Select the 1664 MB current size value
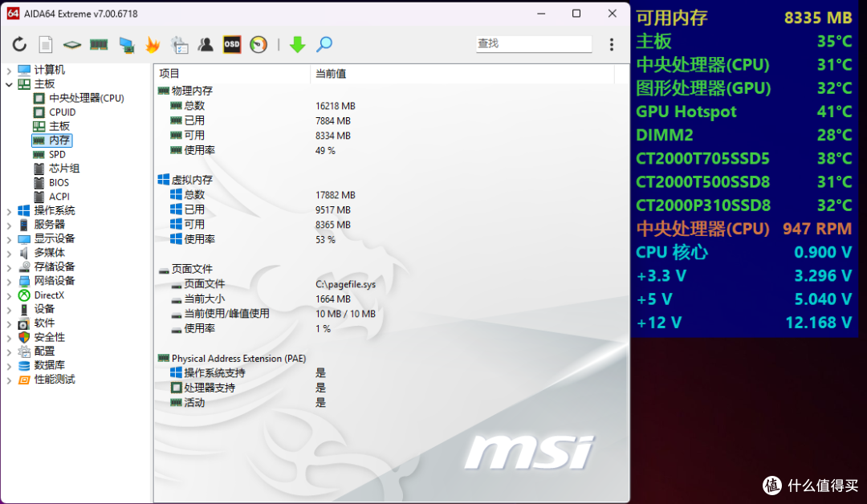Image resolution: width=867 pixels, height=504 pixels. pyautogui.click(x=333, y=299)
